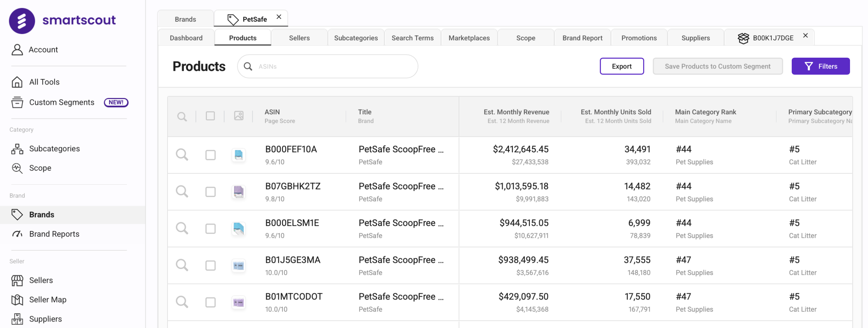Click the tag icon on the PetSafe tab
The height and width of the screenshot is (328, 868).
(x=233, y=19)
